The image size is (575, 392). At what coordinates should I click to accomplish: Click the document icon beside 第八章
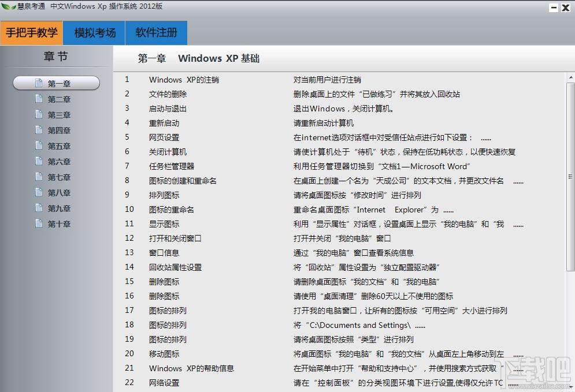coord(39,192)
